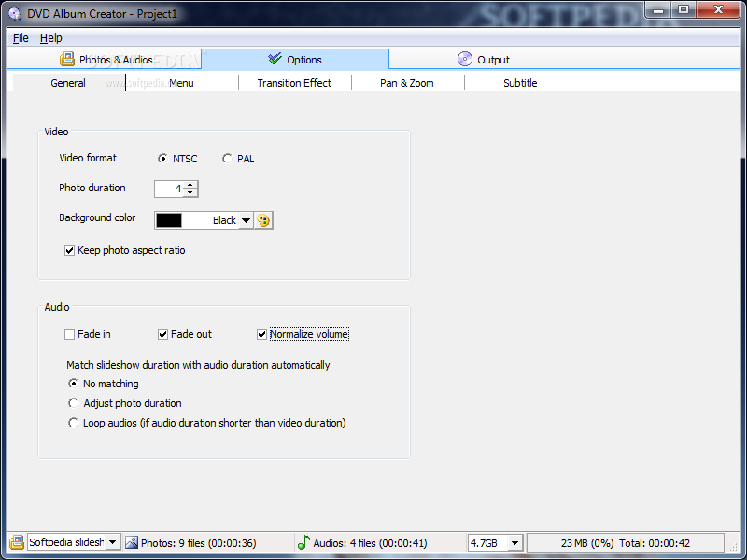Open the File menu
The height and width of the screenshot is (560, 747).
[x=21, y=38]
